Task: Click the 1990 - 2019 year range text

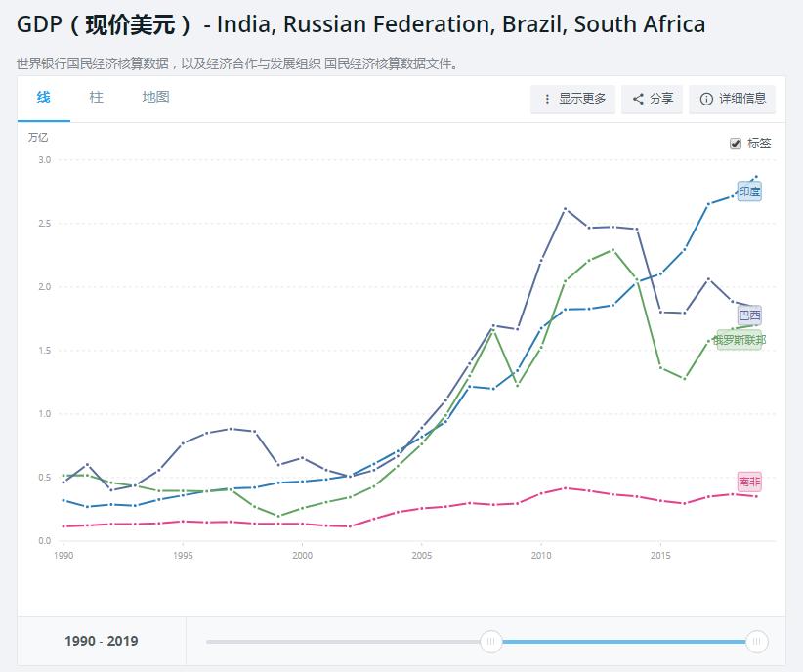Action: pyautogui.click(x=102, y=642)
